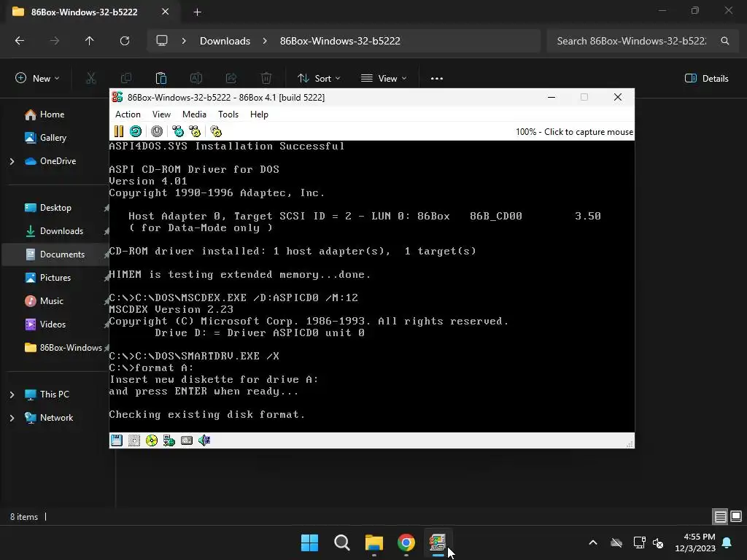Click the emulated DOS screen to capture the mouse
The height and width of the screenshot is (560, 747).
click(x=371, y=286)
